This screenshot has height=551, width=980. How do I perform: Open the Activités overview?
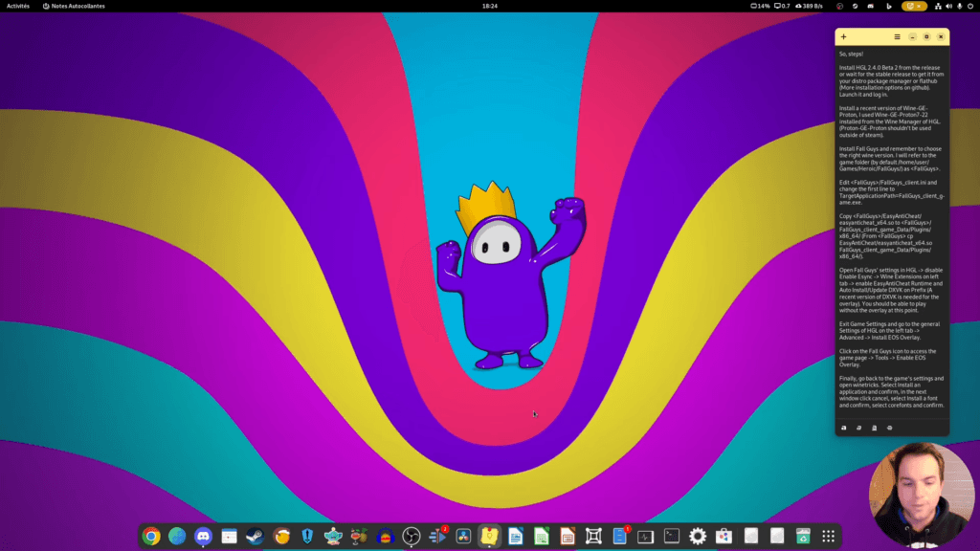point(18,6)
